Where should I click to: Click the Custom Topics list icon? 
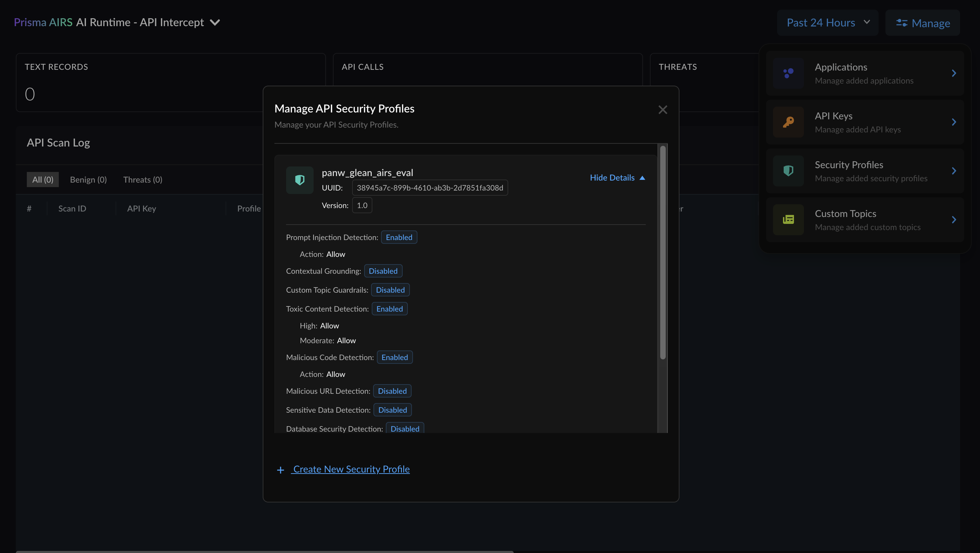click(788, 220)
